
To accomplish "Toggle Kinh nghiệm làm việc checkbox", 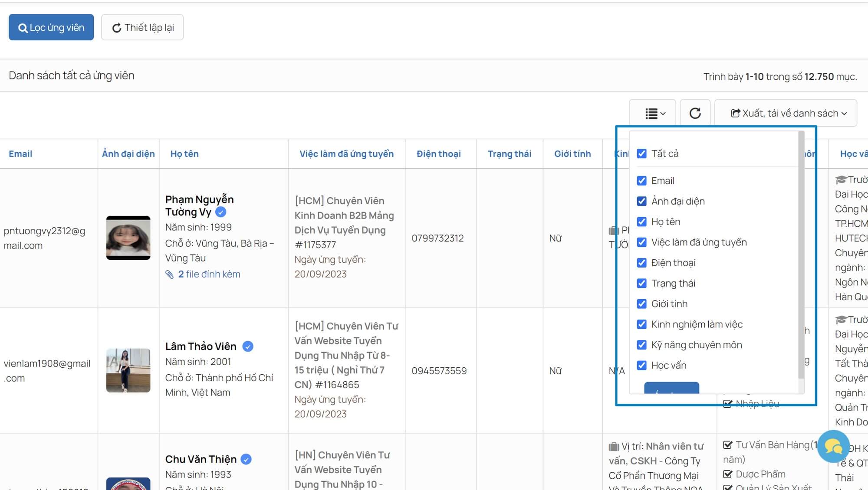I will 641,324.
